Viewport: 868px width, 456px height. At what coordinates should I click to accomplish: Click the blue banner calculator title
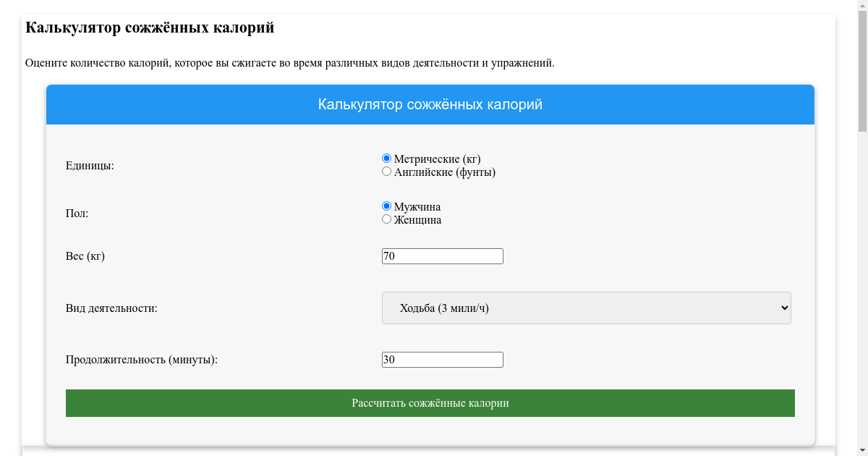point(430,105)
